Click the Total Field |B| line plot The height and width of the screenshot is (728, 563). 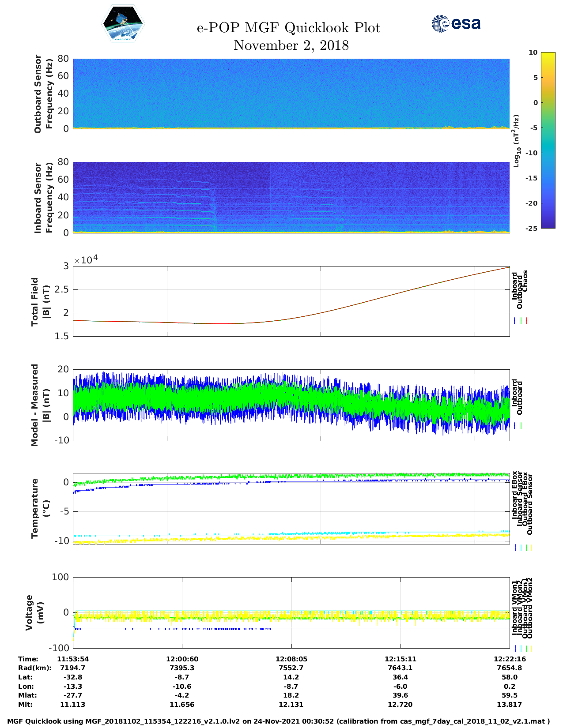[x=291, y=301]
